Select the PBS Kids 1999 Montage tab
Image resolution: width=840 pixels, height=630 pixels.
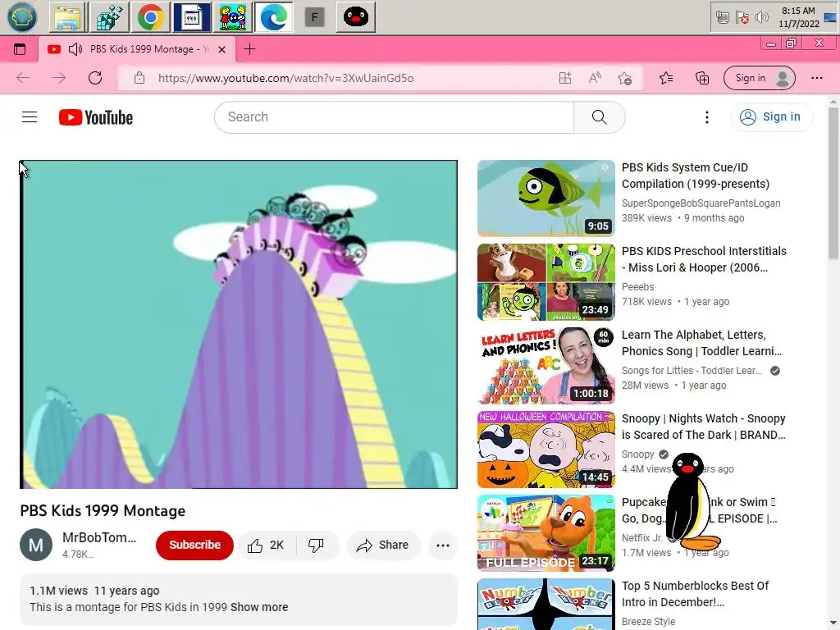click(137, 49)
